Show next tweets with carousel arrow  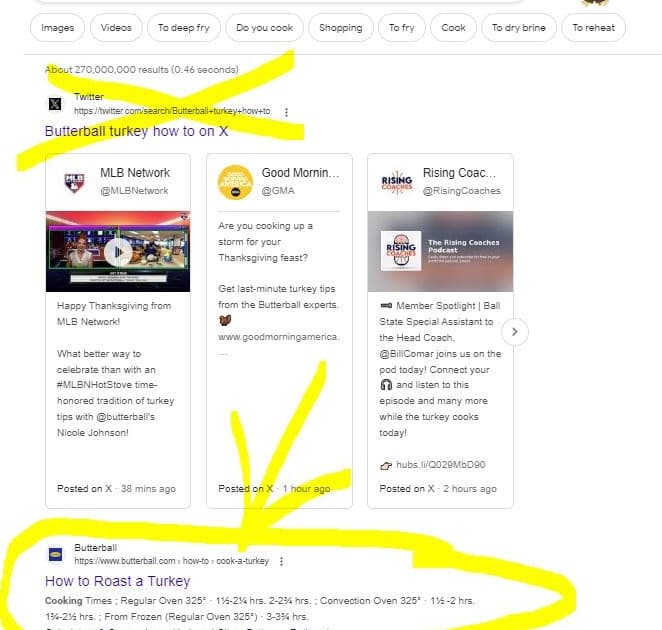click(x=515, y=332)
